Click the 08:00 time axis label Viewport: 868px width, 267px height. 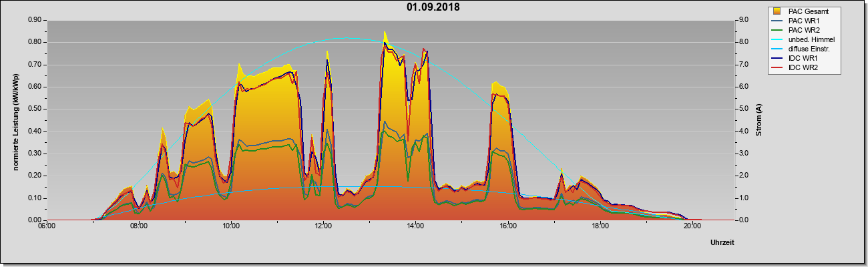pyautogui.click(x=138, y=226)
